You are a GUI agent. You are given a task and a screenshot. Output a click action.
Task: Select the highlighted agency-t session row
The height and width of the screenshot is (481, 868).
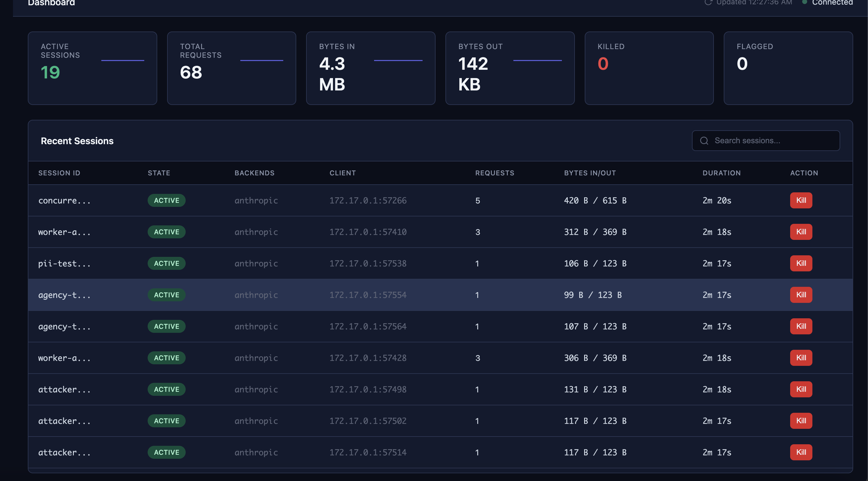pyautogui.click(x=404, y=295)
